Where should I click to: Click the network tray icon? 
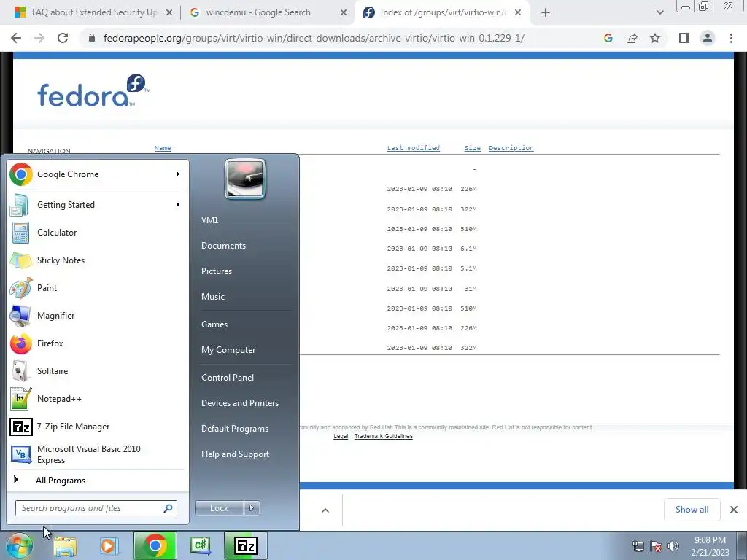(x=638, y=546)
